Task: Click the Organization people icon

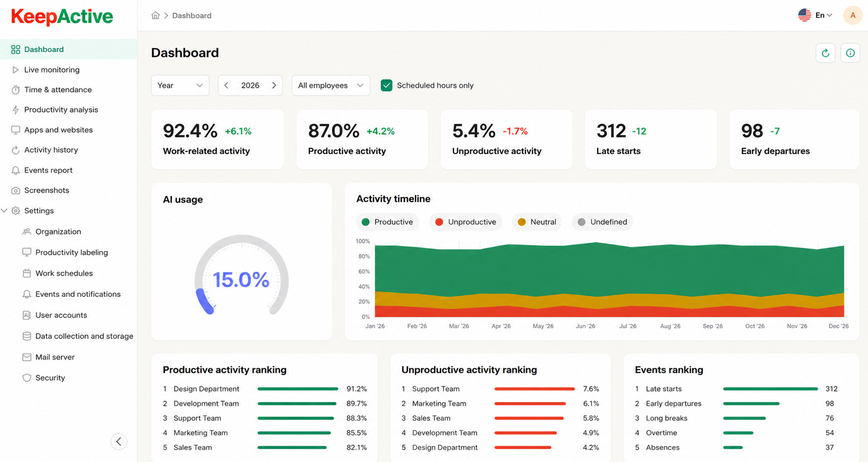Action: 27,232
